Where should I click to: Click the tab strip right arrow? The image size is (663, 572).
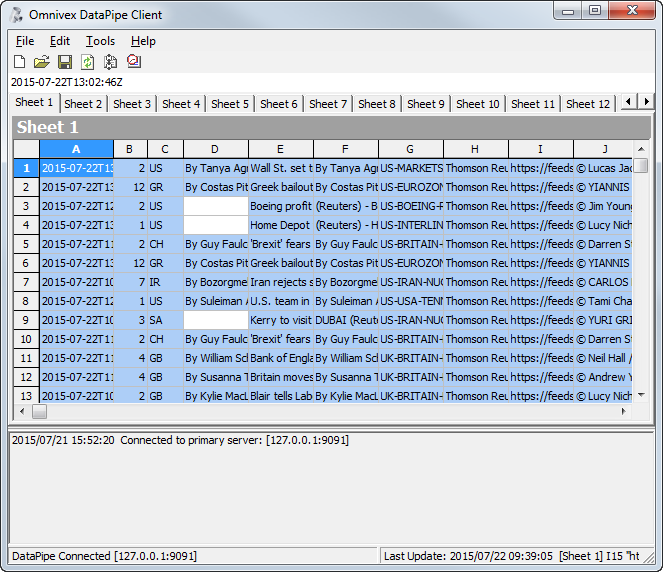[646, 102]
